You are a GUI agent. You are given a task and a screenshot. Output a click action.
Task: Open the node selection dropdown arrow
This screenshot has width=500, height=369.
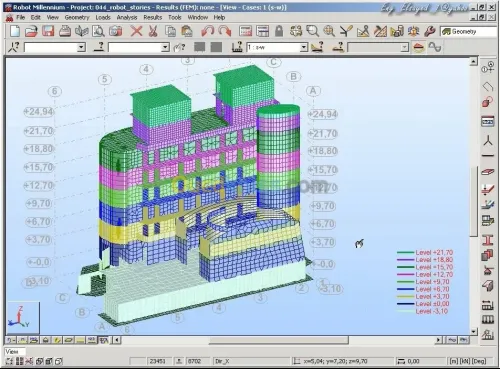pyautogui.click(x=81, y=47)
